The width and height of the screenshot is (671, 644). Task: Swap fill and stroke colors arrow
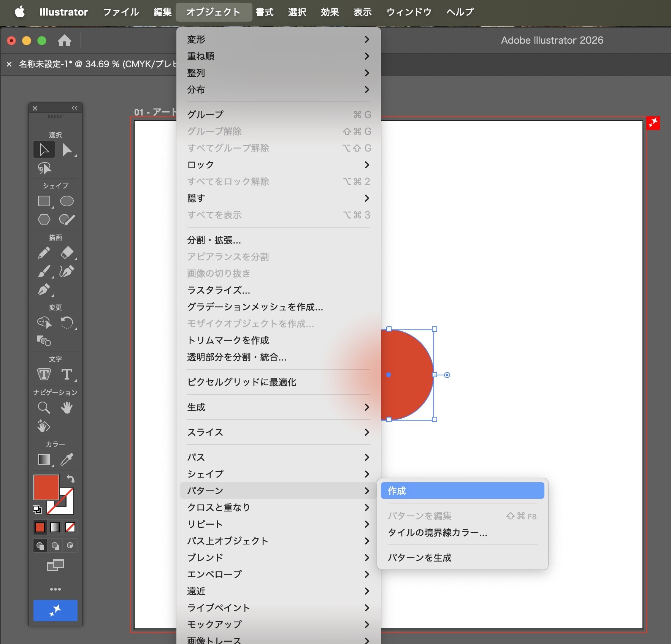71,479
